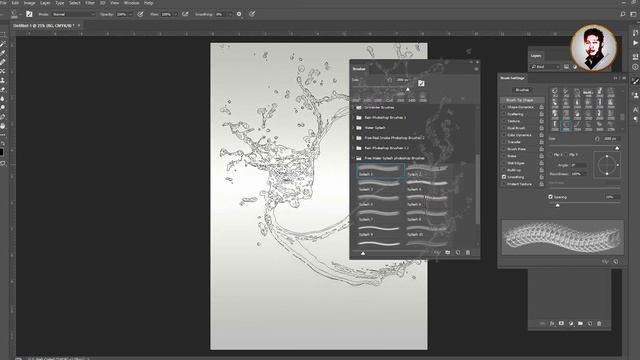Click search icon in top right
The image size is (640, 360).
(x=623, y=14)
